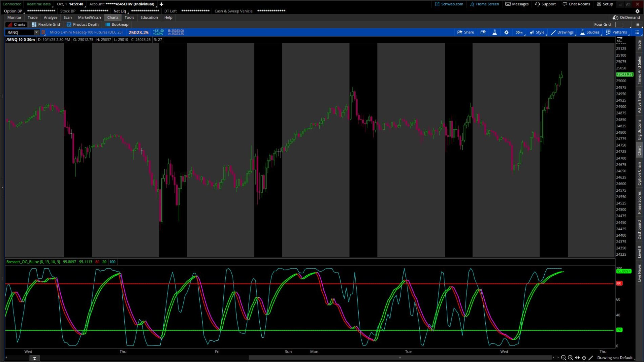644x362 pixels.
Task: Toggle the Times And Sales panel
Action: (639, 70)
